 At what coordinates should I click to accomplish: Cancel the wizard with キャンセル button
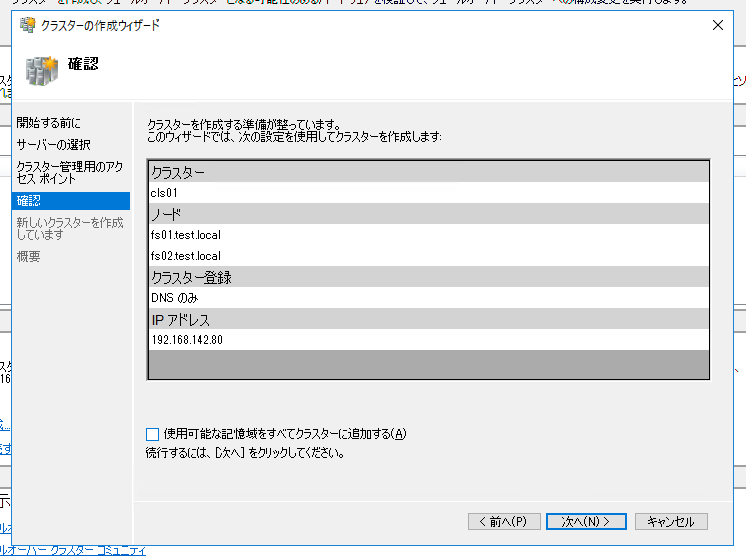coord(671,521)
